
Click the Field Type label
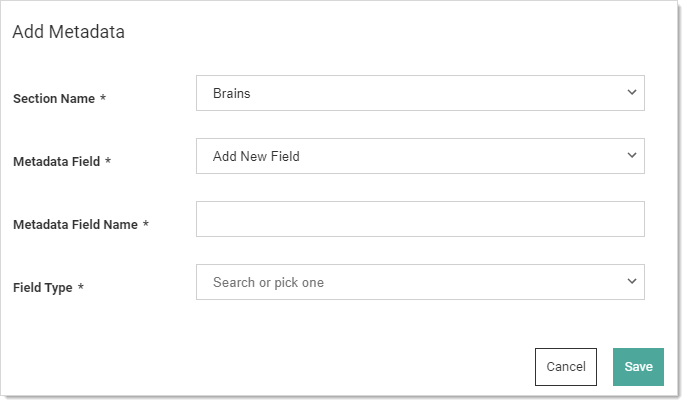point(42,288)
